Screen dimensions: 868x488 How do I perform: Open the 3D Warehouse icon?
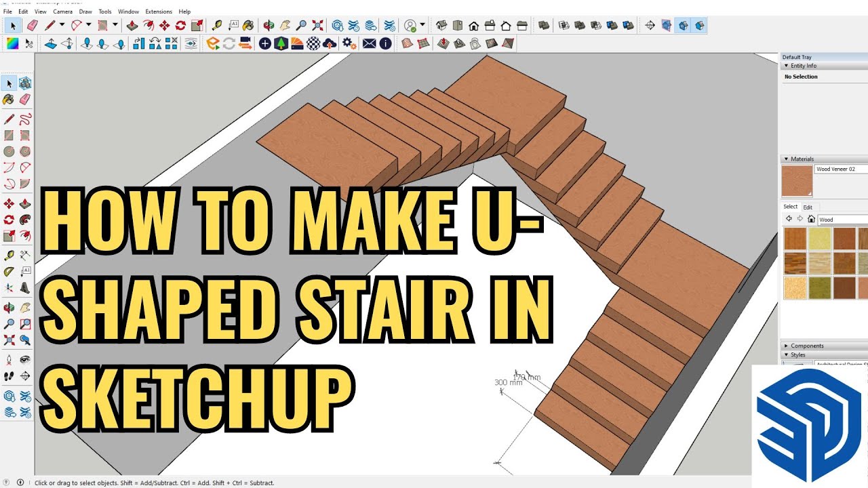click(338, 26)
